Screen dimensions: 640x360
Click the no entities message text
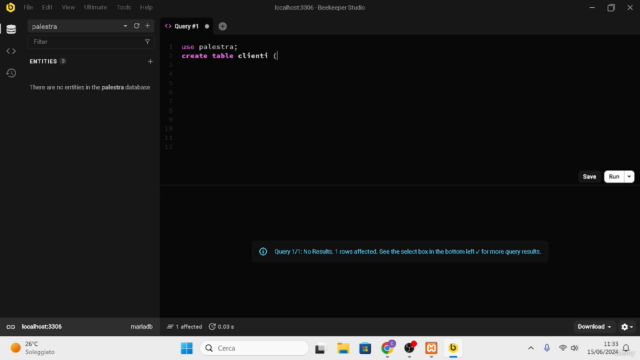click(90, 87)
